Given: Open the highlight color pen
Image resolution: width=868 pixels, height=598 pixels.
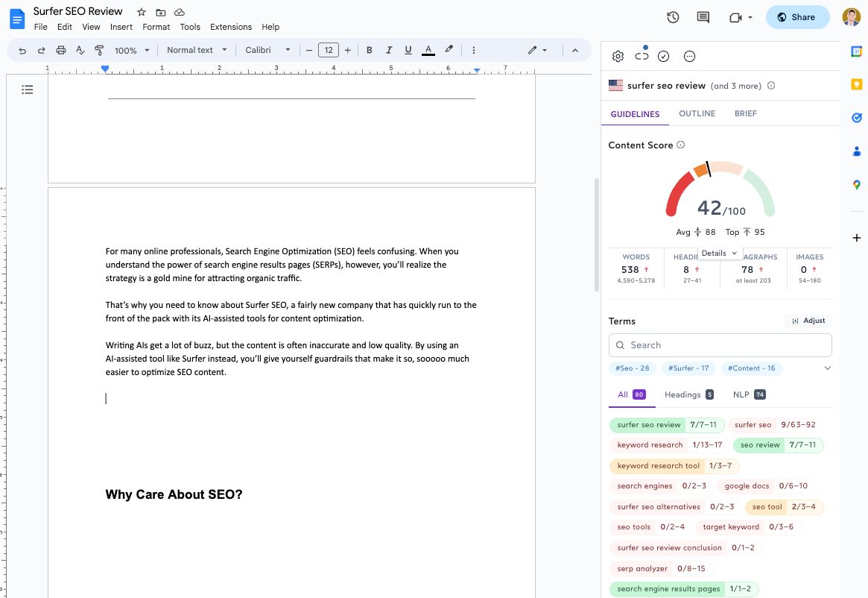Looking at the screenshot, I should [x=449, y=49].
